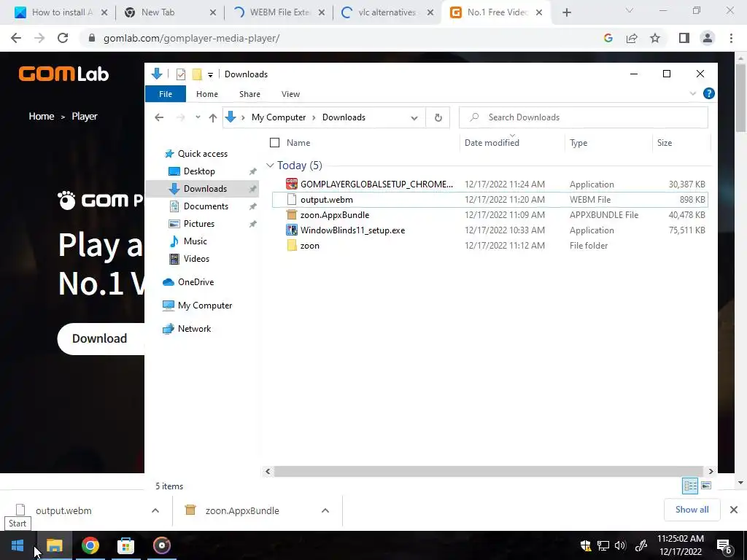Screen dimensions: 747x560
Task: Click the Home breadcrumb link on GOMLab
Action: [42, 116]
